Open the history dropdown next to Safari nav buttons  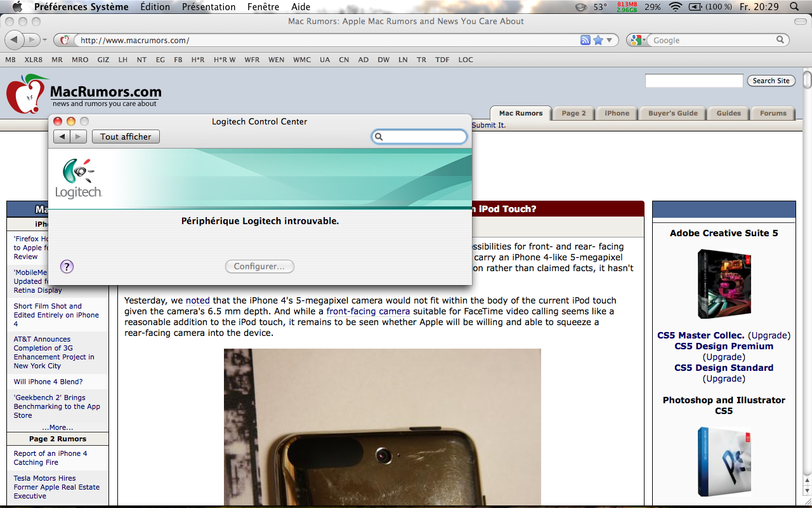(x=44, y=40)
